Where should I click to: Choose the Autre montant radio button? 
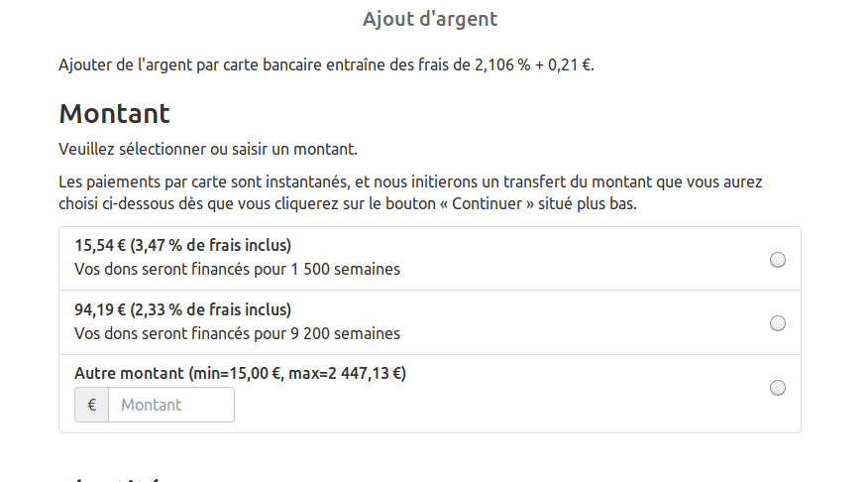pyautogui.click(x=778, y=388)
